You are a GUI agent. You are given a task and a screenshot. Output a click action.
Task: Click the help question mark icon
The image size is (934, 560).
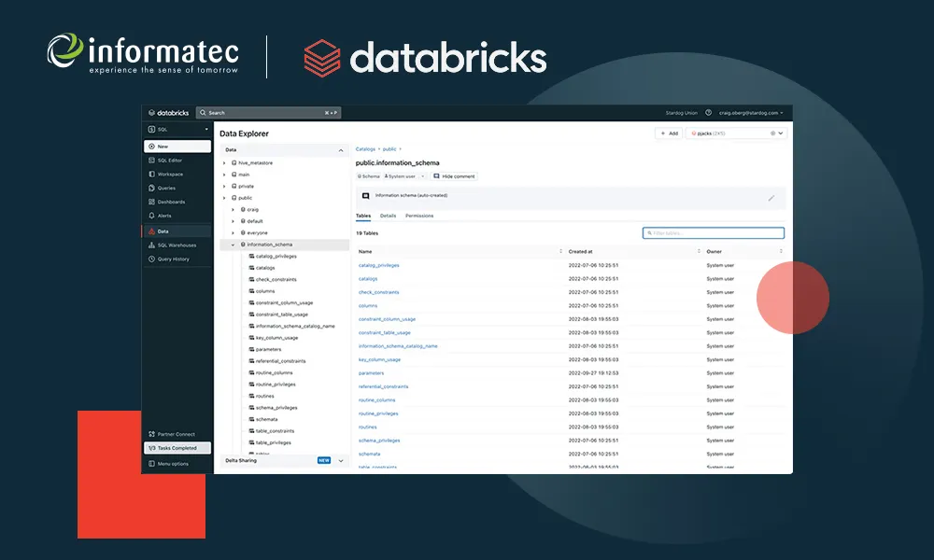click(708, 113)
